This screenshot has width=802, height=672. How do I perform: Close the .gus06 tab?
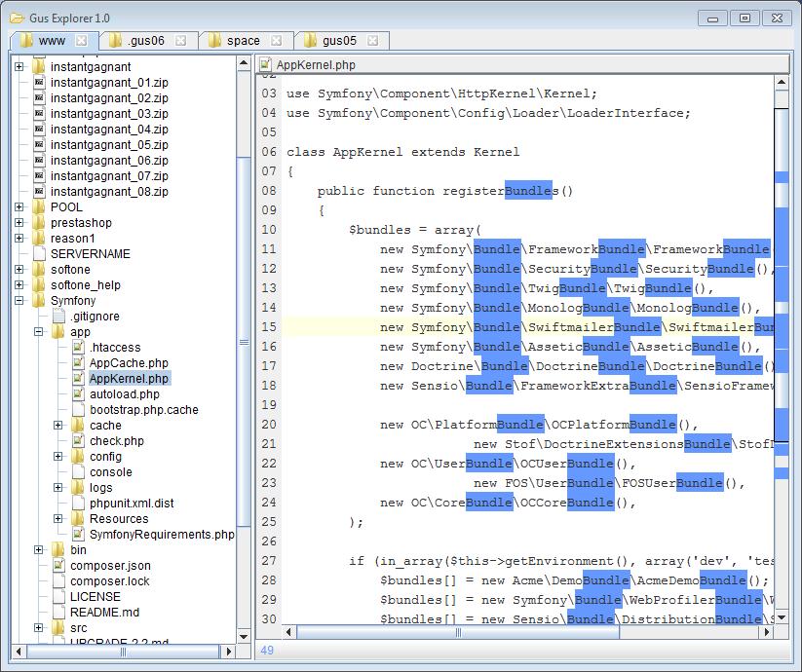pyautogui.click(x=180, y=40)
